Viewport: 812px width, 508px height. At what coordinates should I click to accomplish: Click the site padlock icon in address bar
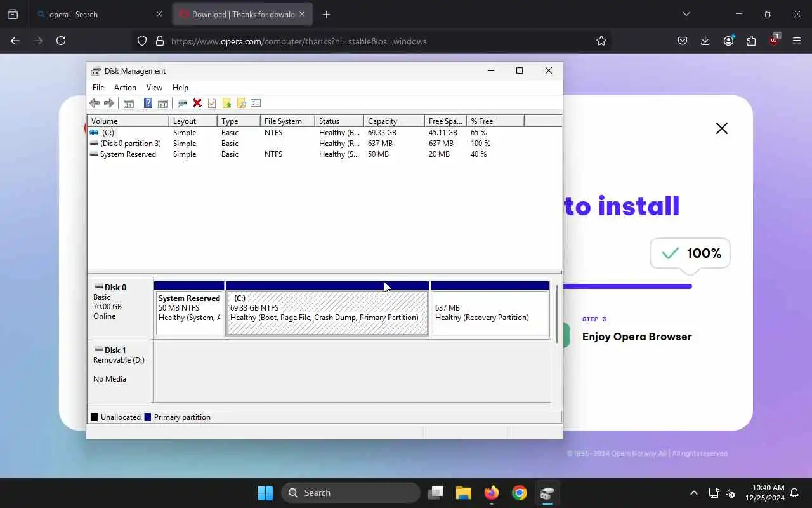[159, 41]
